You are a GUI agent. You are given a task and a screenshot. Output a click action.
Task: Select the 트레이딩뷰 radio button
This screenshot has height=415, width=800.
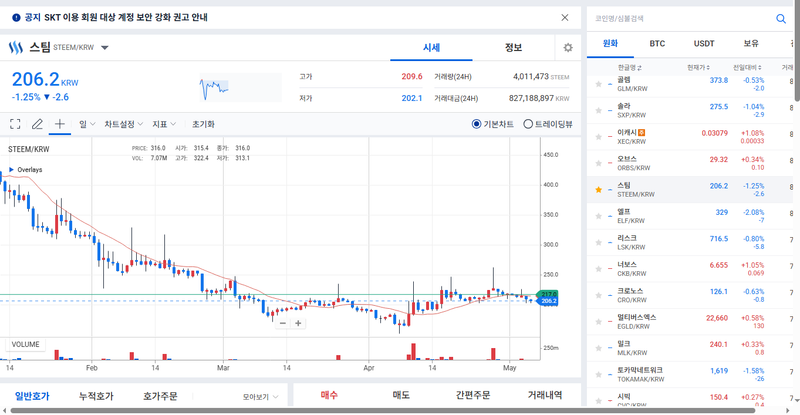pyautogui.click(x=528, y=124)
